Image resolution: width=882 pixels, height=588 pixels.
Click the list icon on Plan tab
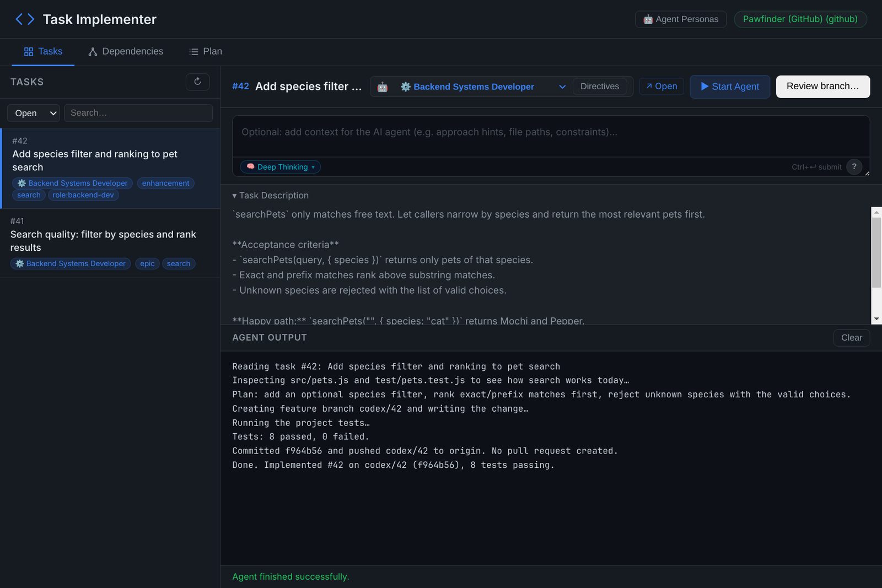(193, 51)
